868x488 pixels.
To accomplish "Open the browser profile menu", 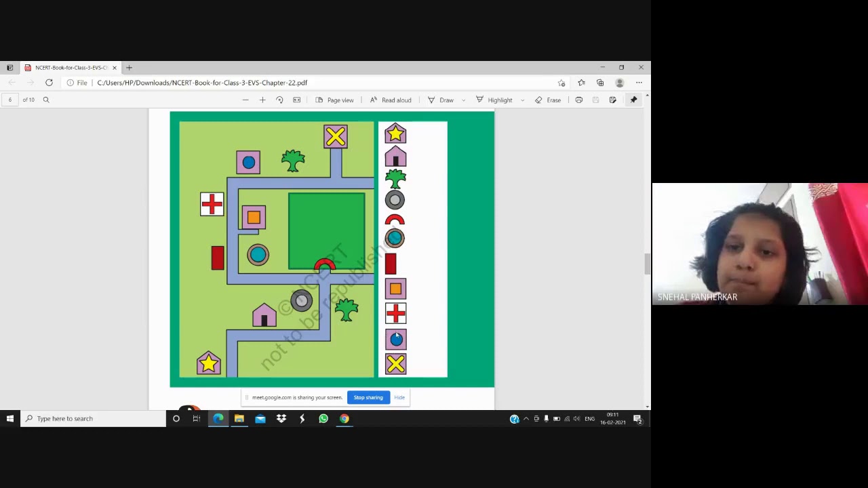I will click(619, 83).
